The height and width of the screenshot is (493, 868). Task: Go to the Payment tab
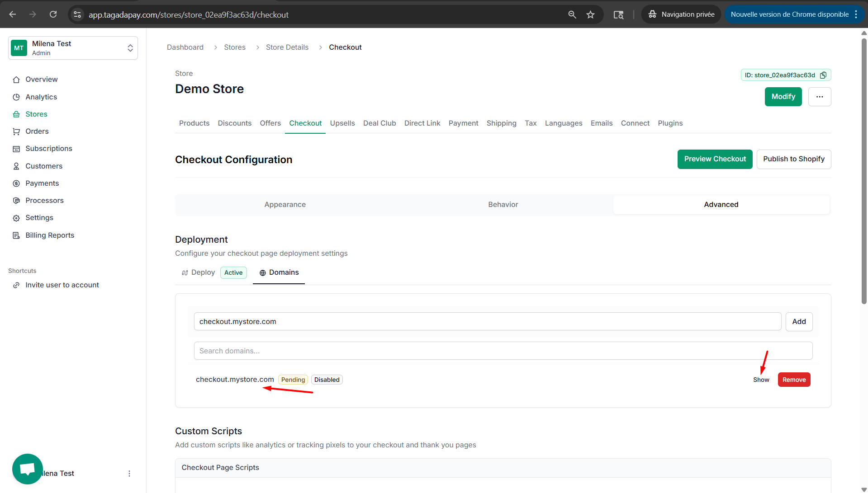click(x=463, y=123)
